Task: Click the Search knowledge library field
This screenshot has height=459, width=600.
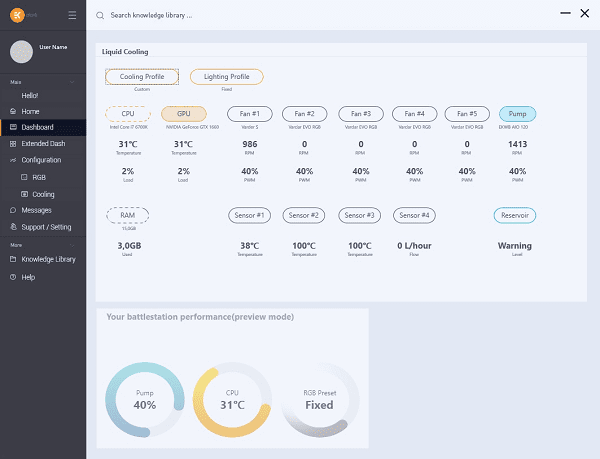Action: (x=200, y=16)
